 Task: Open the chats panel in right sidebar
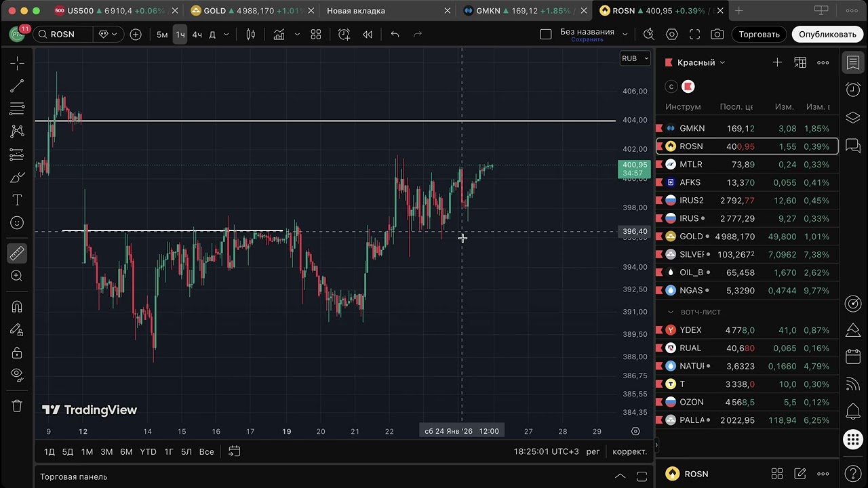(853, 146)
